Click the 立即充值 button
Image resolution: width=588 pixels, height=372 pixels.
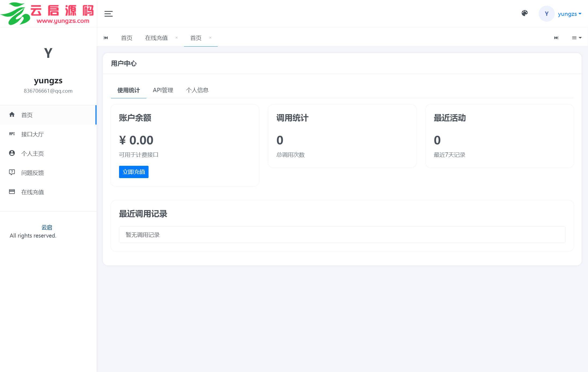[134, 172]
